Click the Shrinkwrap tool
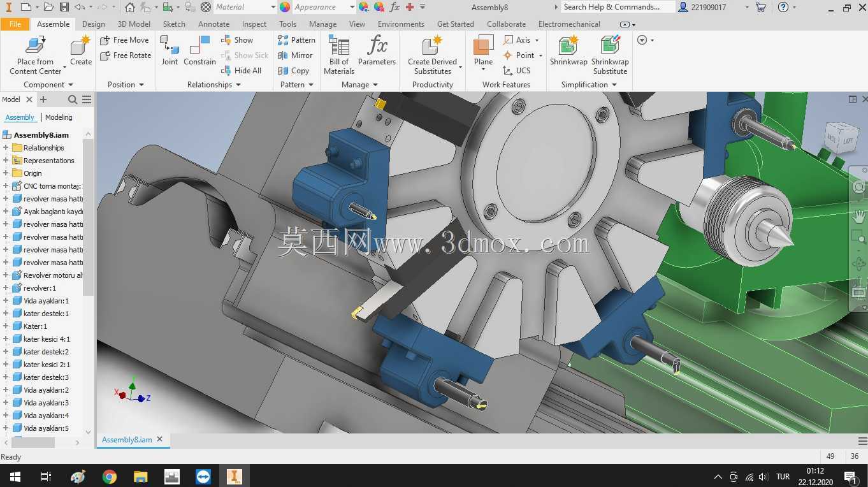Viewport: 868px width, 487px height. click(x=568, y=50)
